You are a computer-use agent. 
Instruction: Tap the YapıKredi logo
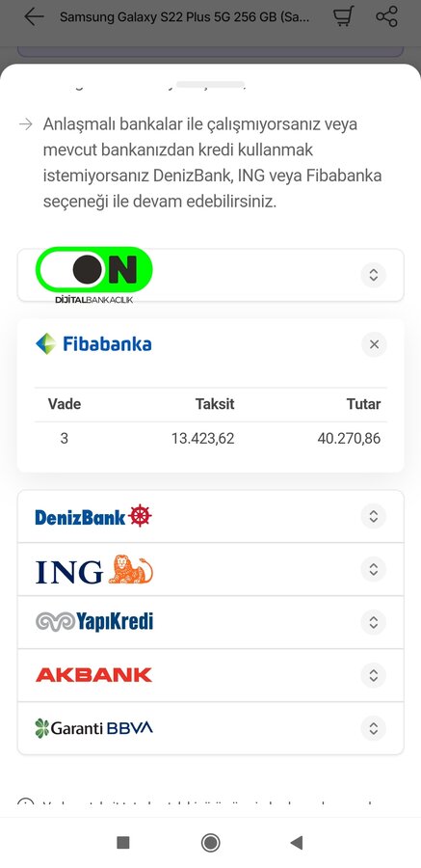tap(94, 622)
